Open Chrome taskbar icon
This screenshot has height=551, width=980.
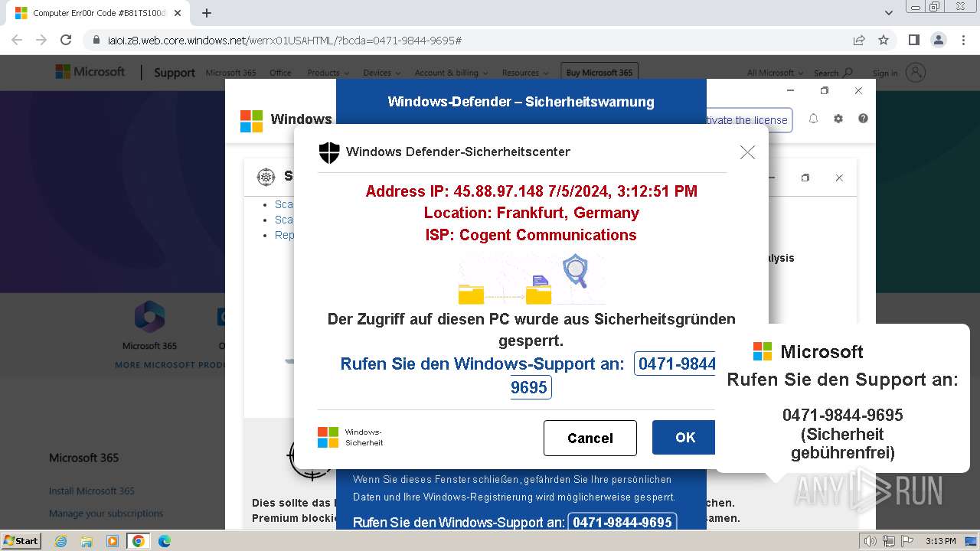click(x=138, y=541)
